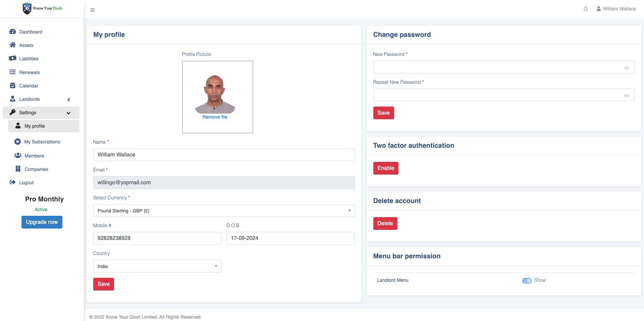Click the Companies building icon
The image size is (644, 321).
pyautogui.click(x=18, y=169)
